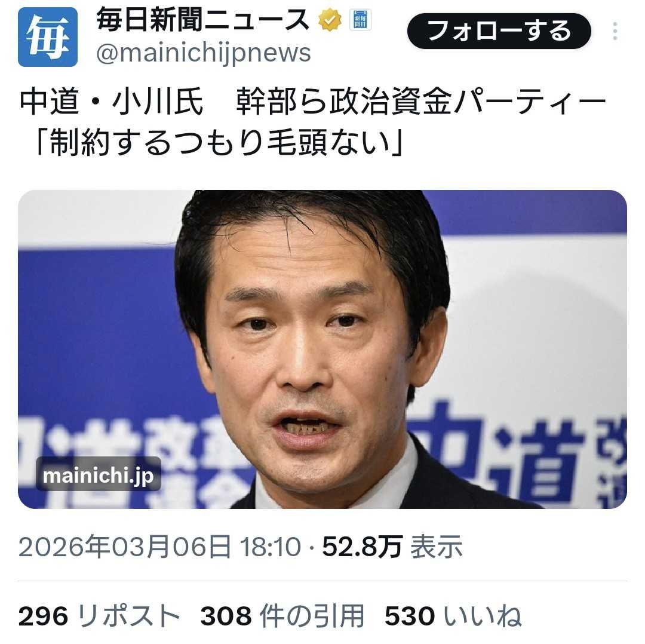
Task: Click the 毎日新聞ニュース display name
Action: (202, 20)
